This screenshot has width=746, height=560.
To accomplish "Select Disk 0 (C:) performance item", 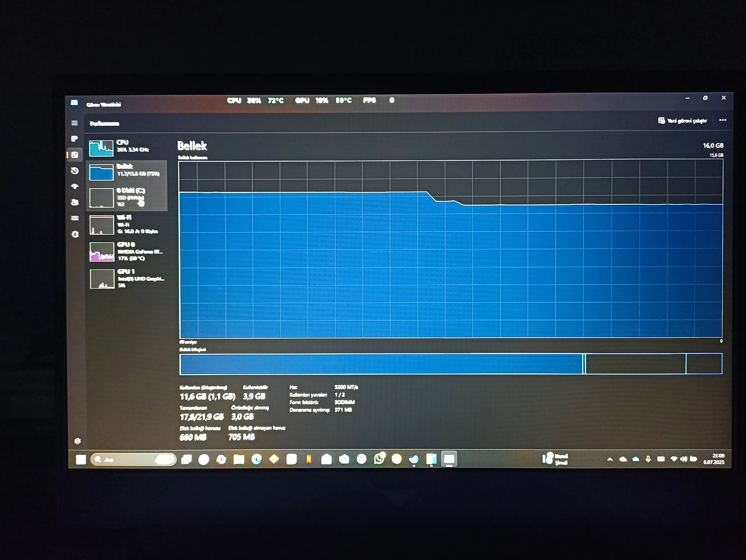I will [x=126, y=198].
